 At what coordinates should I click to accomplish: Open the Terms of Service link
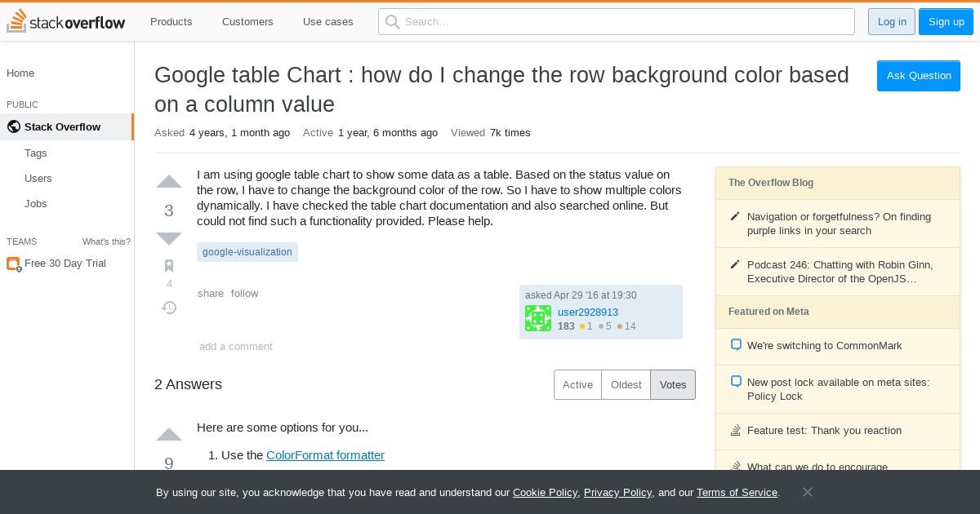click(737, 493)
